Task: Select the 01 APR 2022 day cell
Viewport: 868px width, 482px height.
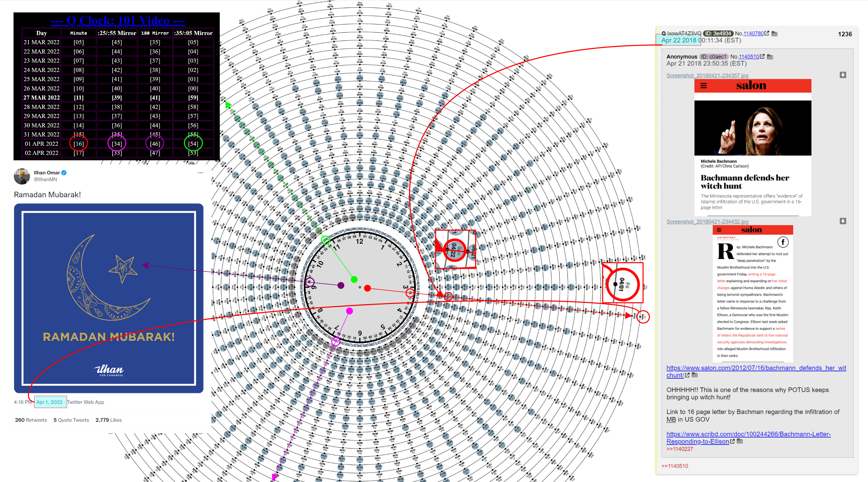Action: 41,143
